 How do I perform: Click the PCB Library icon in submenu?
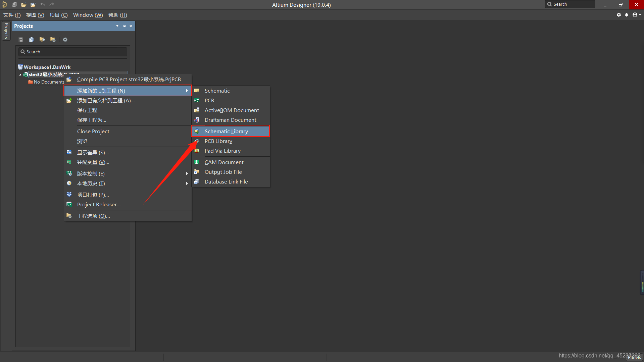point(197,141)
